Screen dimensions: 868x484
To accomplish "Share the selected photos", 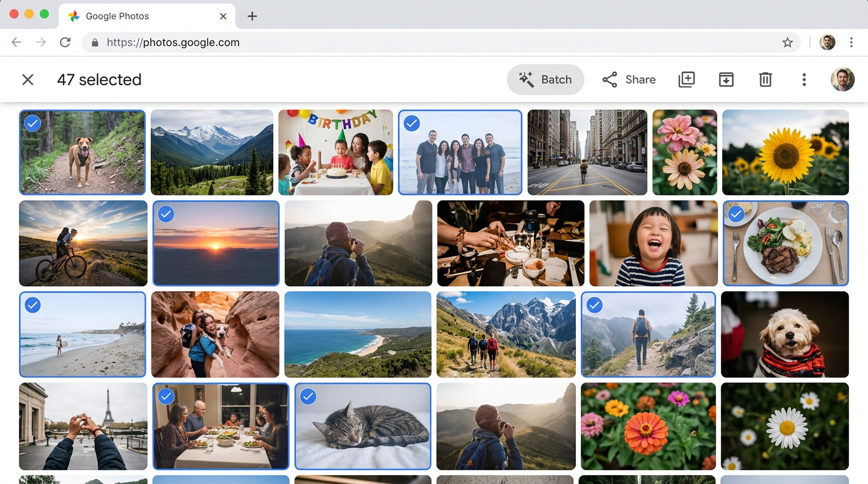I will click(628, 79).
